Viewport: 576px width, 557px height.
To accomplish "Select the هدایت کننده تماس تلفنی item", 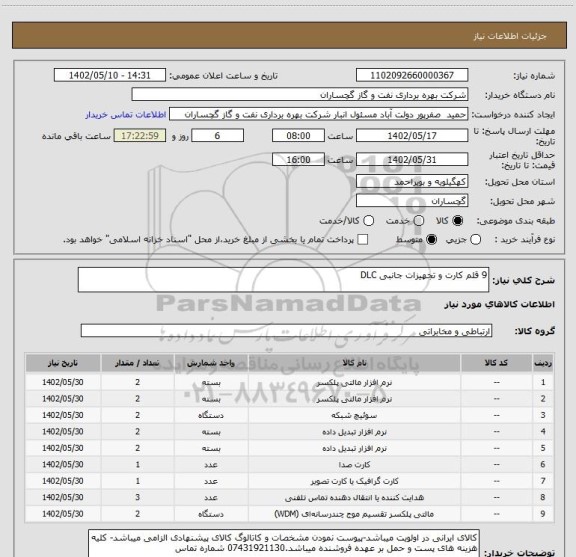I will (x=354, y=497).
